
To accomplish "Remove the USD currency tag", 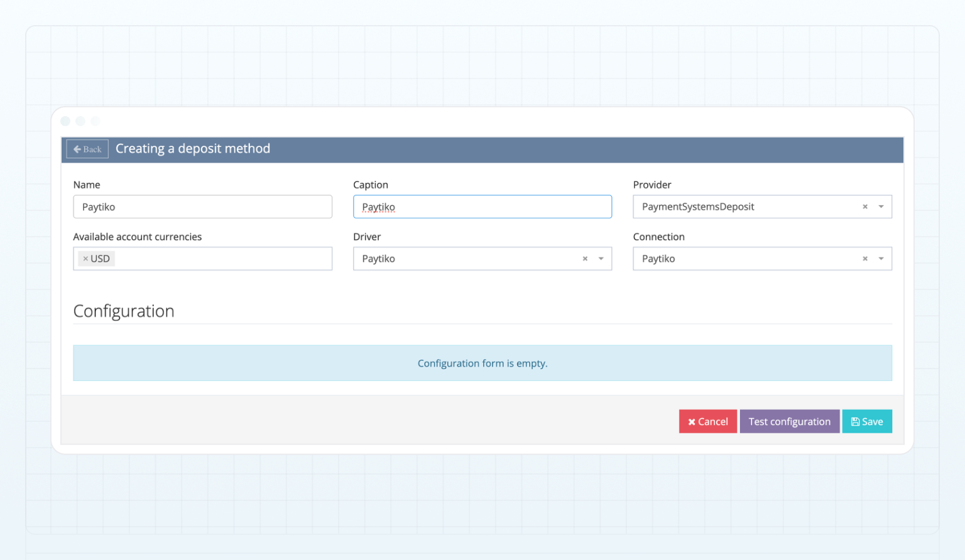I will coord(85,258).
